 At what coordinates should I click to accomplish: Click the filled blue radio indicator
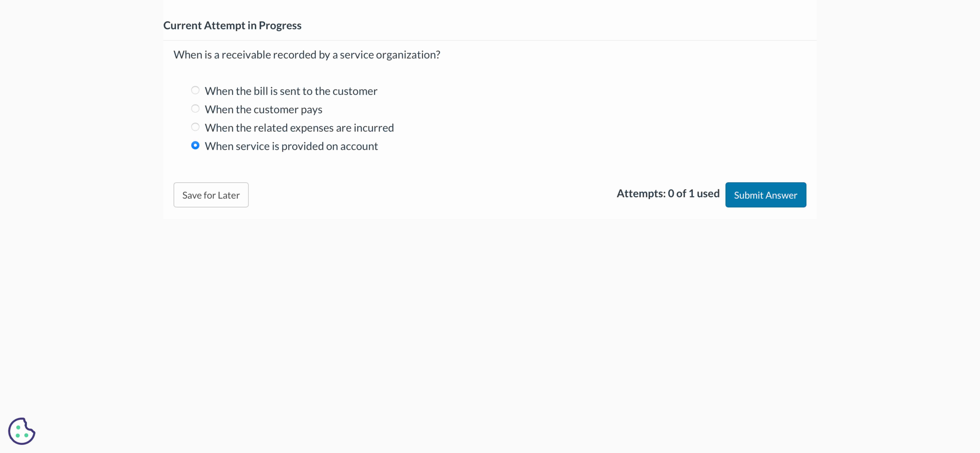(x=195, y=145)
